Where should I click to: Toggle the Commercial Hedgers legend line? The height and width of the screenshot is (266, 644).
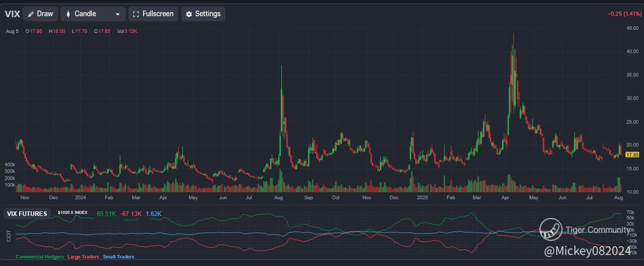pos(40,257)
